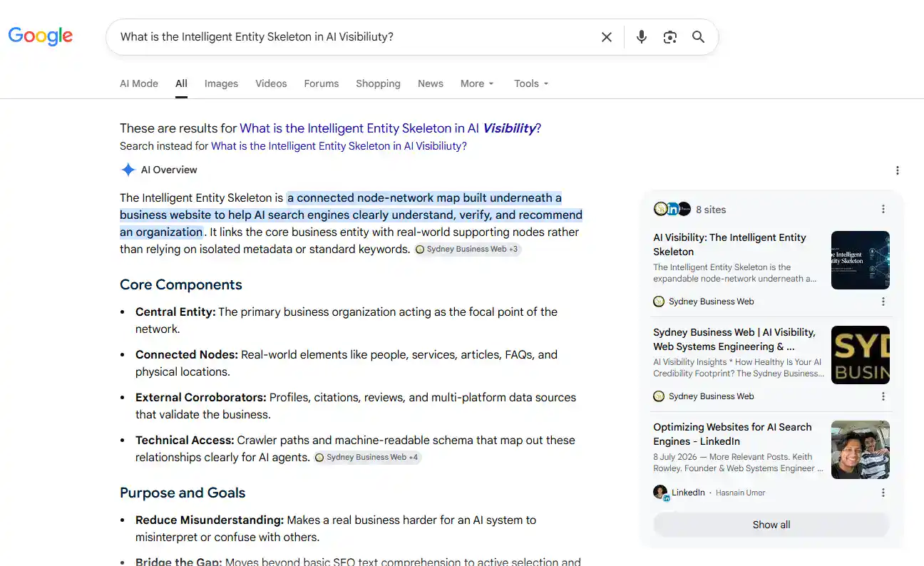Open corrected query link with Visibility
The height and width of the screenshot is (566, 924).
390,128
